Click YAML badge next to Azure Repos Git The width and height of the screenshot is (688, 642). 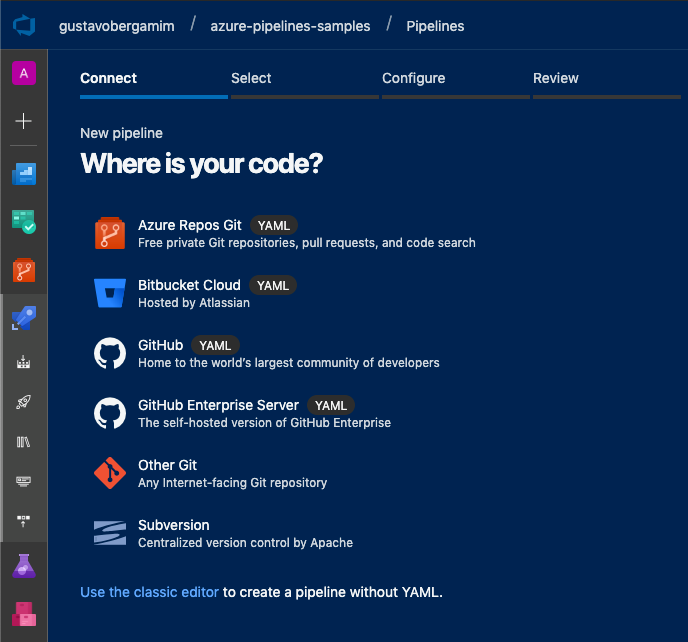[274, 226]
